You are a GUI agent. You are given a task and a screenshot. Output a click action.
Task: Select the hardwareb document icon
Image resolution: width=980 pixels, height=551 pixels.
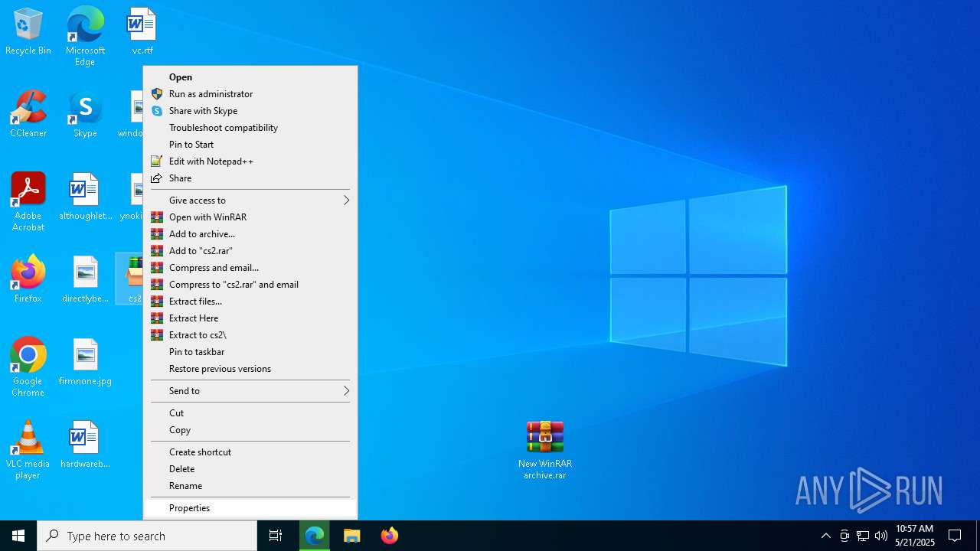coord(85,445)
